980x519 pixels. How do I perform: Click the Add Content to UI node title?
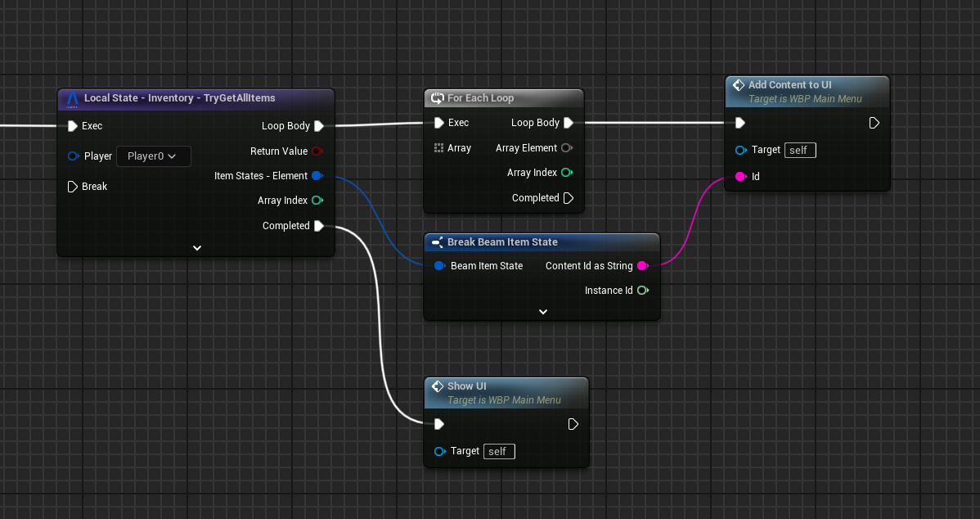[x=789, y=85]
